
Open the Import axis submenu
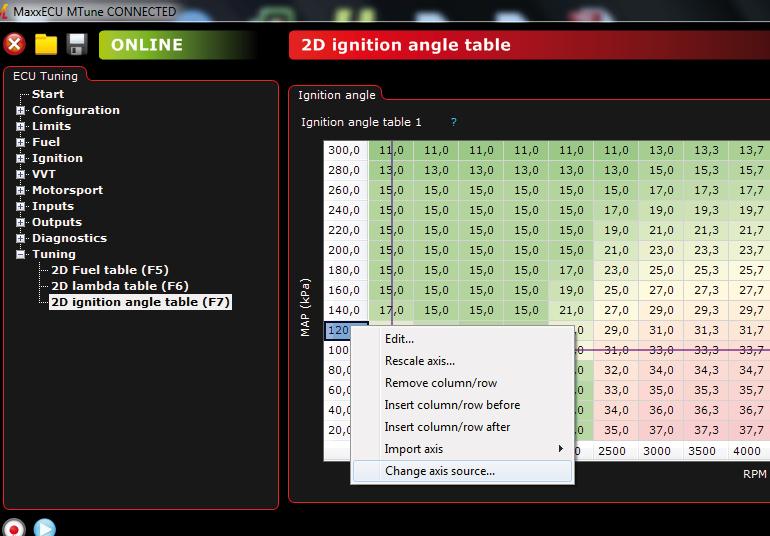(x=463, y=449)
